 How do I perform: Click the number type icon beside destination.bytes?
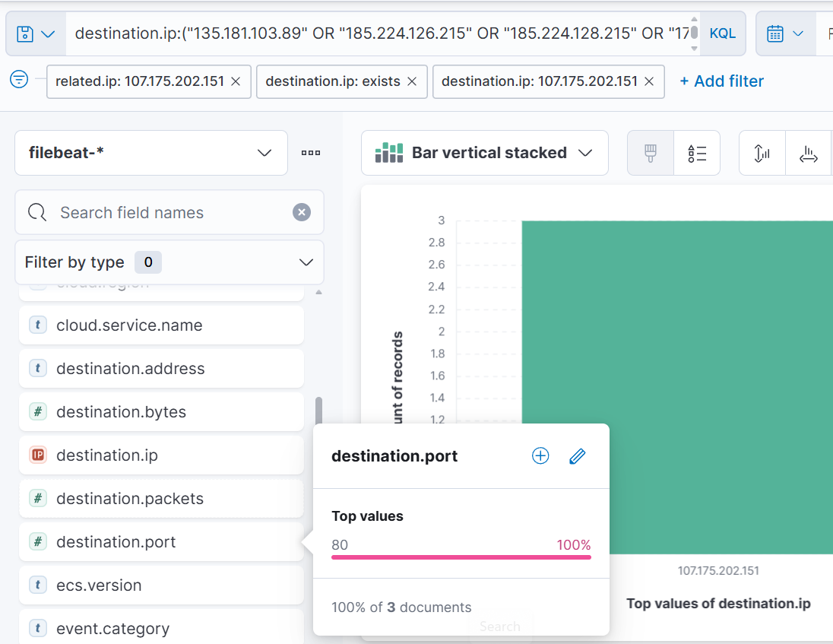click(38, 411)
